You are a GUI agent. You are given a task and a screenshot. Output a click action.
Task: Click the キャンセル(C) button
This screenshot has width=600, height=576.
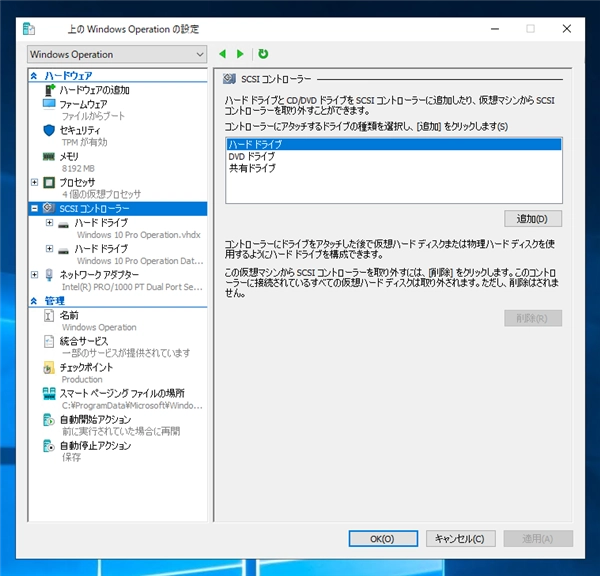pos(461,538)
